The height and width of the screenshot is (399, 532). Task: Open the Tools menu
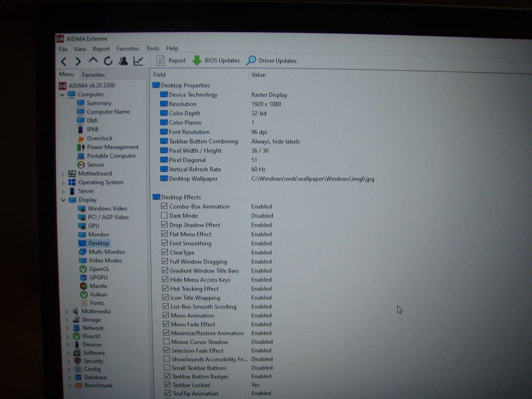[153, 48]
